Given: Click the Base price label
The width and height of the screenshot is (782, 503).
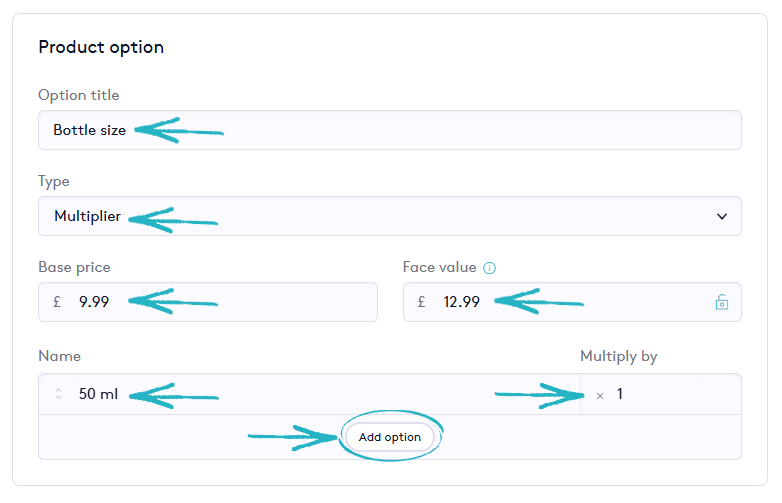Looking at the screenshot, I should 74,267.
